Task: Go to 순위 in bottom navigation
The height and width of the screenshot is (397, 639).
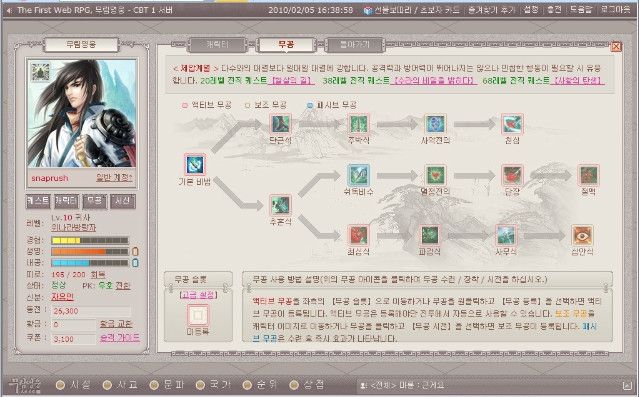Action: [x=260, y=384]
